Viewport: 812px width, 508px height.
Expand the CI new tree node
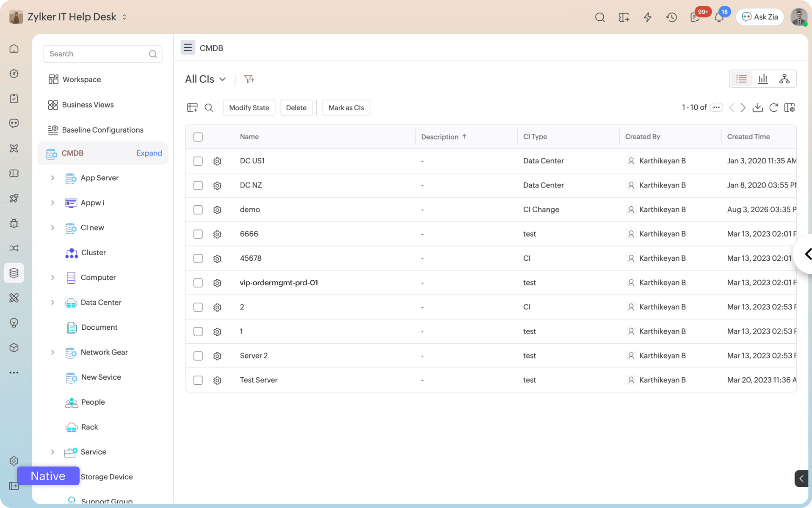pyautogui.click(x=52, y=228)
